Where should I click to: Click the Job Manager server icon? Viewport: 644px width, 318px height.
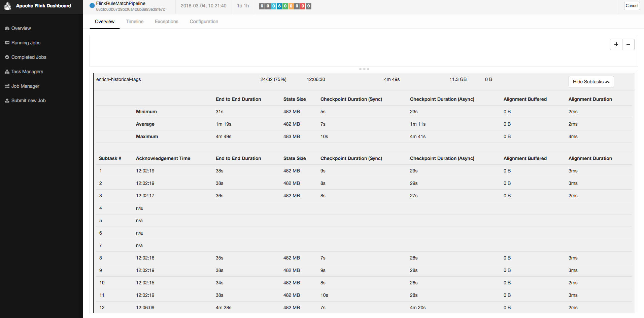click(x=7, y=86)
